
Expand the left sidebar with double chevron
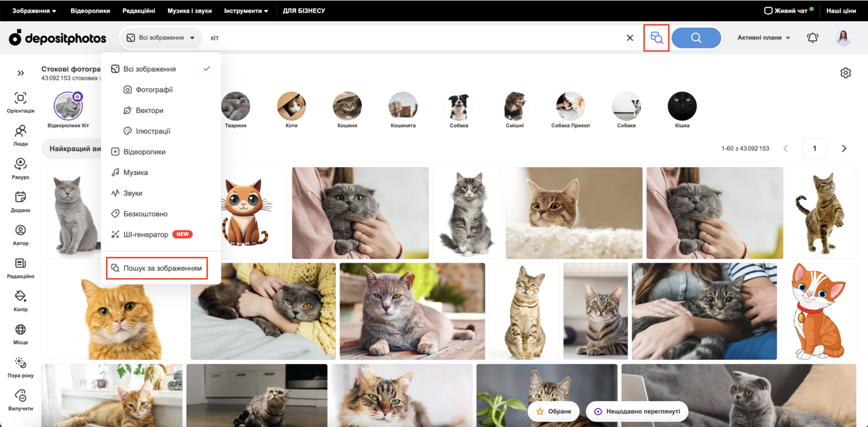pyautogui.click(x=21, y=73)
